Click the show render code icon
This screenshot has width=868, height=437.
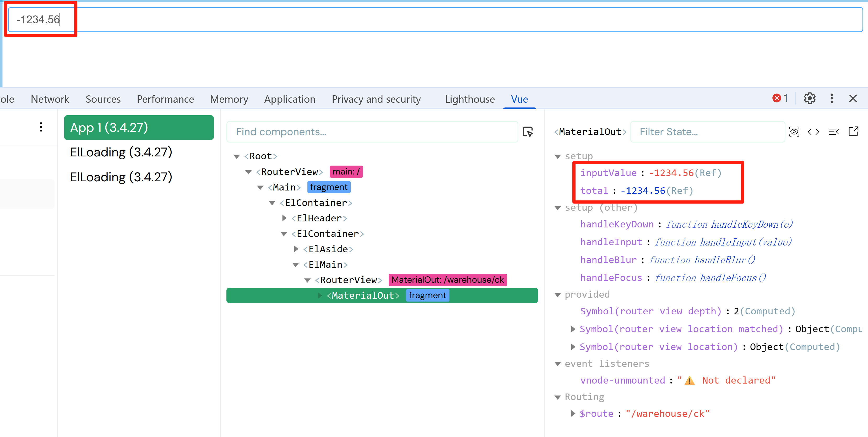tap(813, 132)
